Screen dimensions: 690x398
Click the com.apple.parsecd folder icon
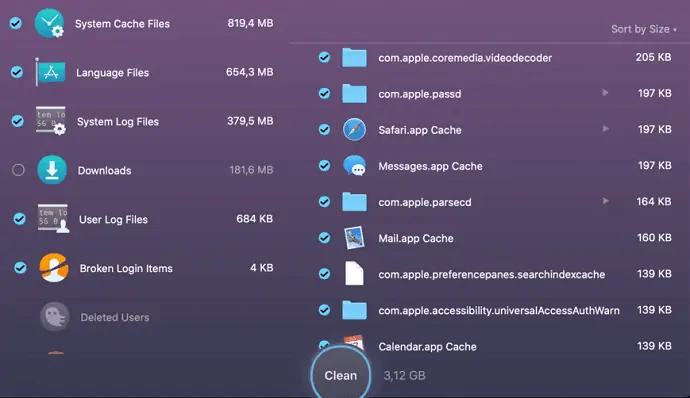354,202
